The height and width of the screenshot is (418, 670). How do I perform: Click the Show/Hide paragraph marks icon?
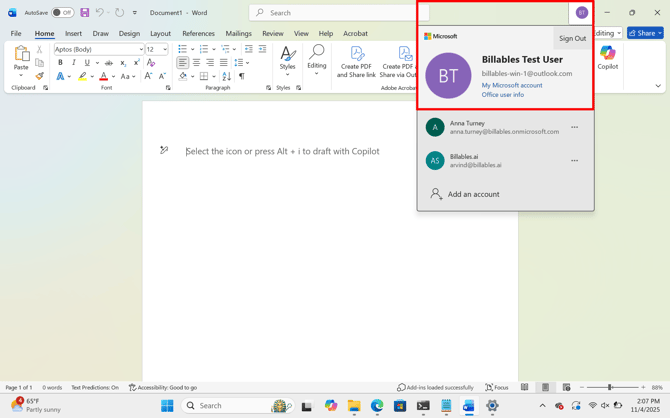[241, 76]
